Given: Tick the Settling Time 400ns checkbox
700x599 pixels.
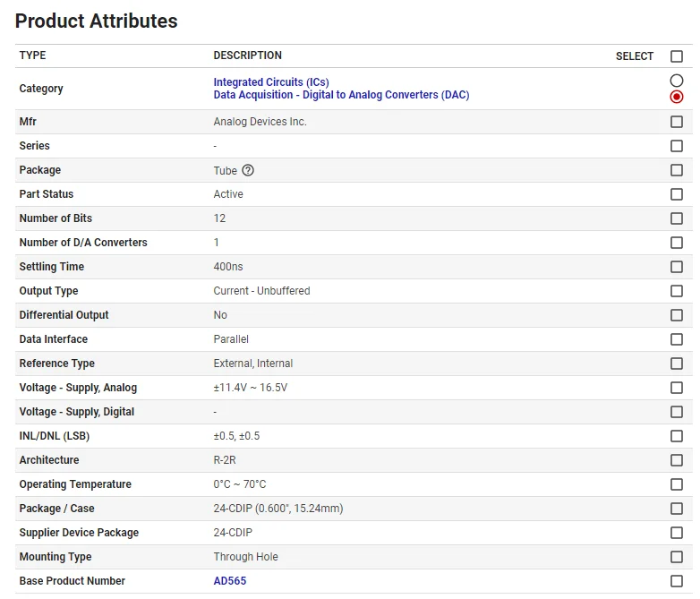Looking at the screenshot, I should 677,267.
